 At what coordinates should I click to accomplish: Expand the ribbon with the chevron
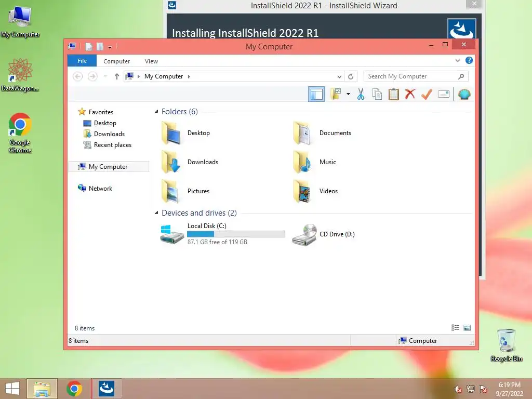457,61
